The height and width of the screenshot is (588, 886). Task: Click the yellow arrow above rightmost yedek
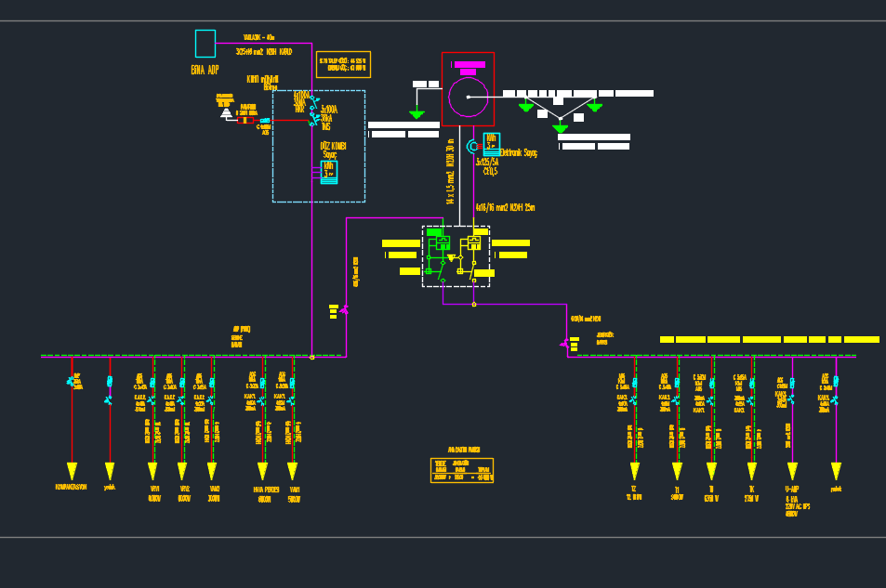tap(836, 471)
